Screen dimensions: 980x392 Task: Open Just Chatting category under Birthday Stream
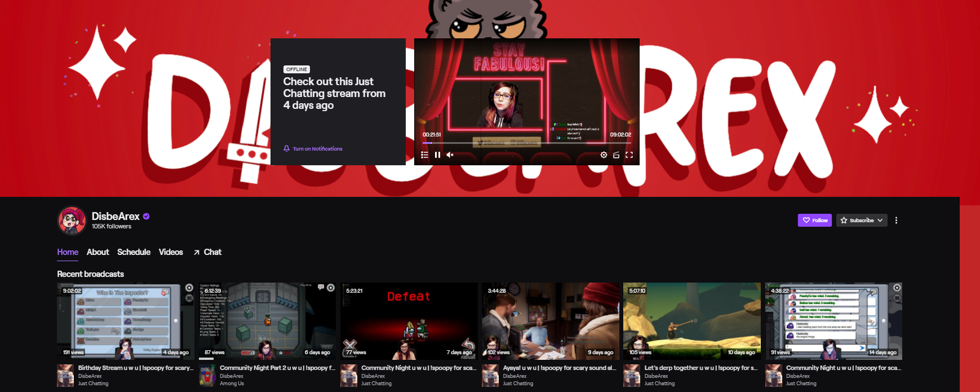click(x=93, y=384)
